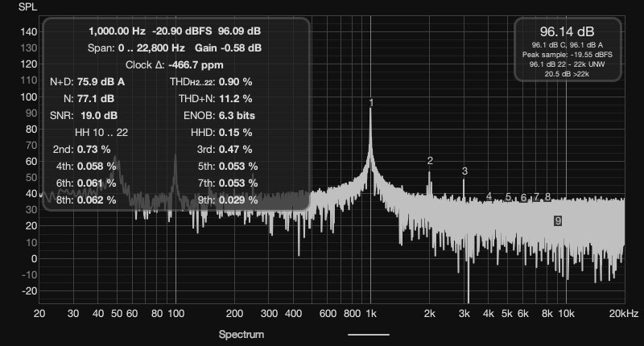
Task: Click the THD+N 11.2 % reading
Action: pos(215,98)
